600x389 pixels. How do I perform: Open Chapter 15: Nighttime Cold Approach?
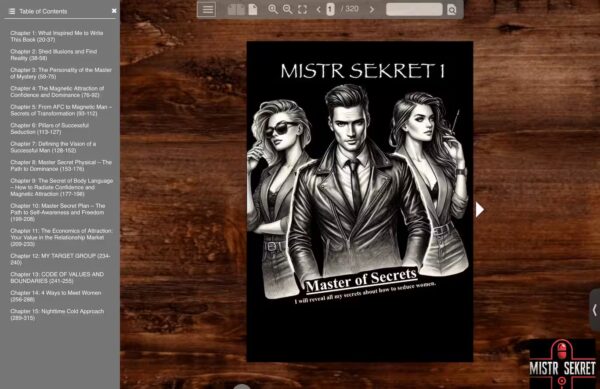tap(57, 314)
